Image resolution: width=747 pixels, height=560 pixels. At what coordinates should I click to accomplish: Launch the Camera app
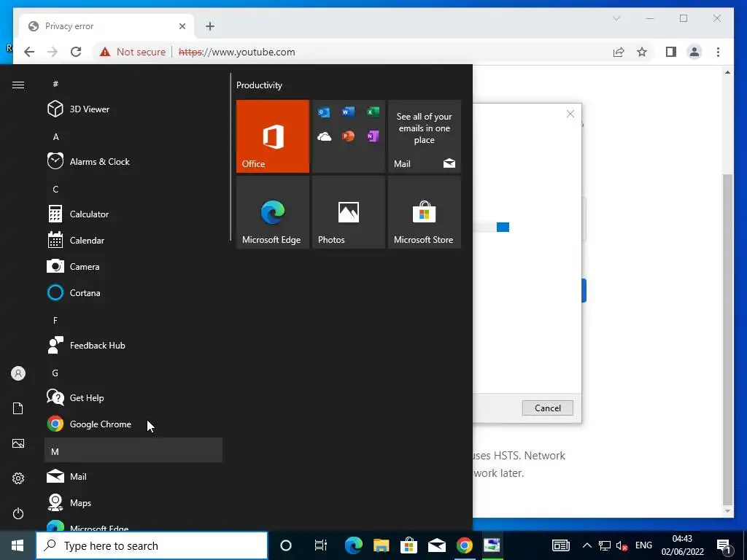point(133,266)
